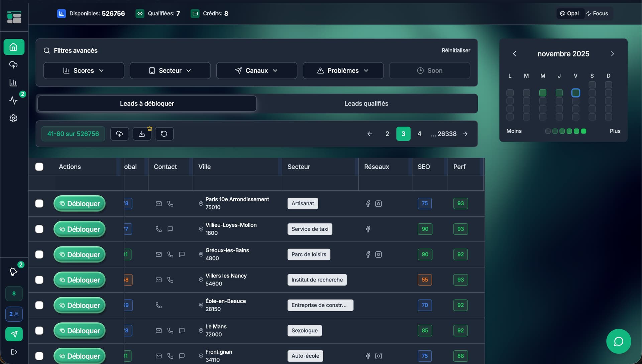
Task: Click the cloud upload sidebar icon
Action: pyautogui.click(x=13, y=65)
